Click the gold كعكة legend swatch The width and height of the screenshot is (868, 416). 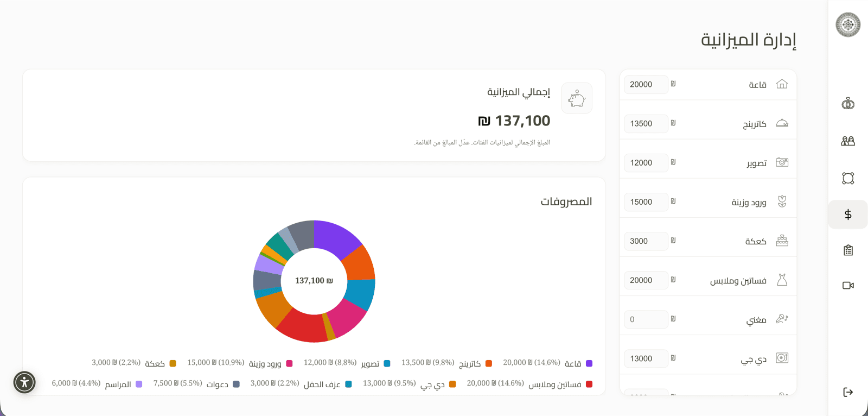click(x=173, y=363)
